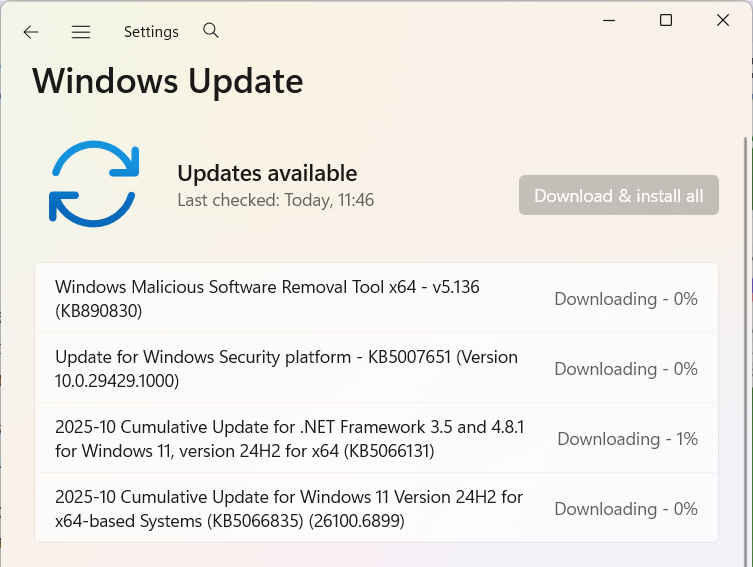Click the blue Windows Update sync icon
Image resolution: width=753 pixels, height=567 pixels.
point(94,184)
